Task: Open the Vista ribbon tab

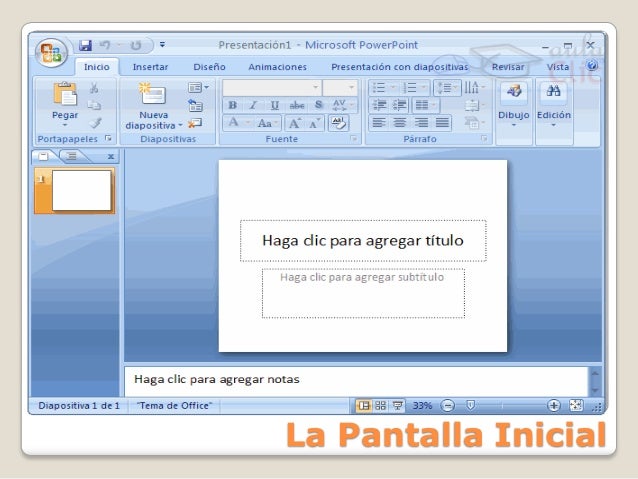Action: coord(557,67)
